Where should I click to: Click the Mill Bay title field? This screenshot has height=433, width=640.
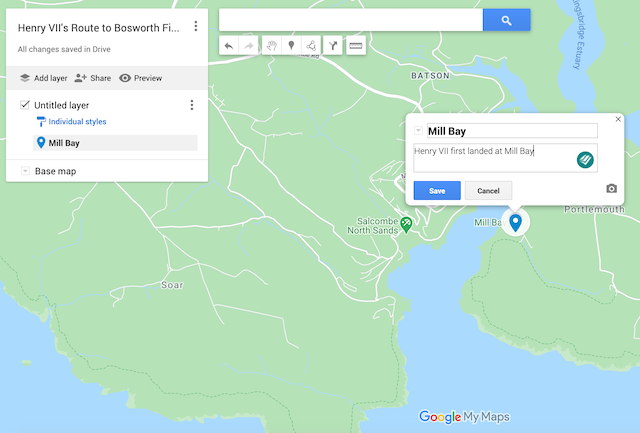pyautogui.click(x=512, y=131)
